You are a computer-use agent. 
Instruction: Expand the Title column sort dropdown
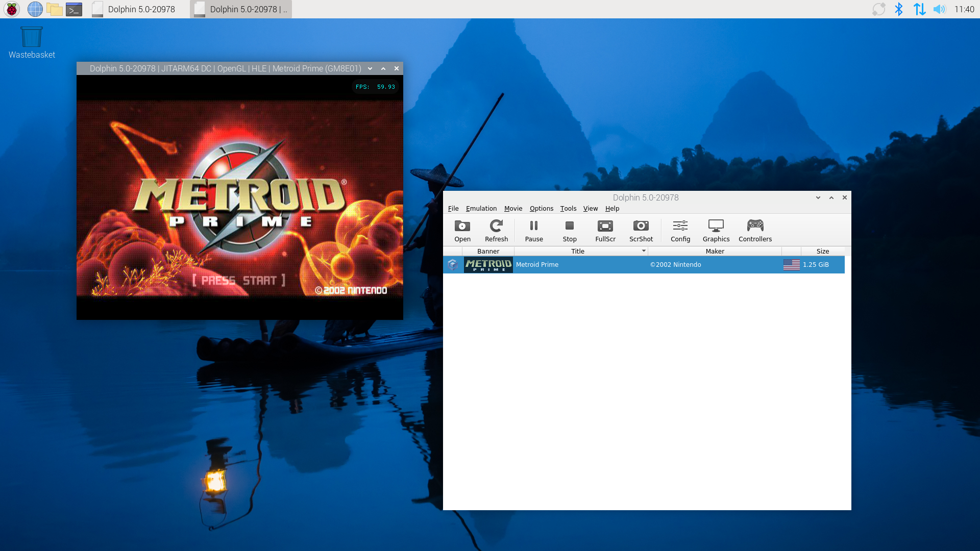coord(643,251)
